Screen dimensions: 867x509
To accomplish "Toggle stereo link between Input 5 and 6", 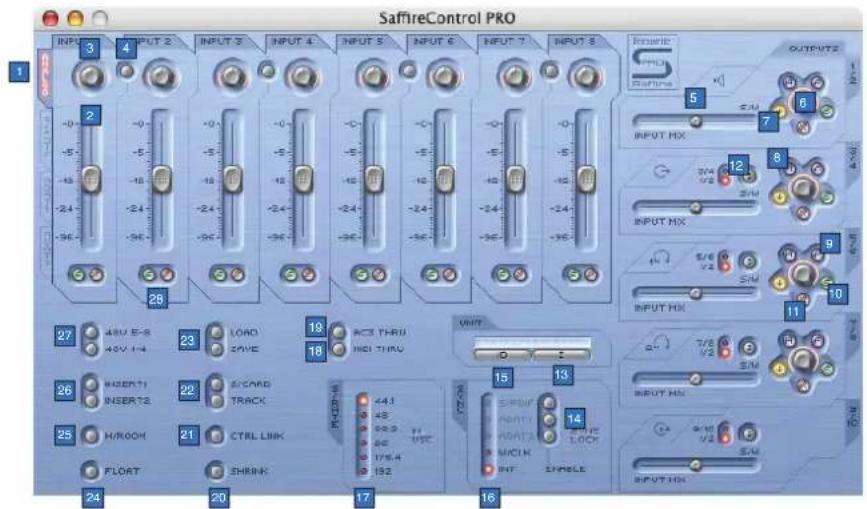I will (409, 71).
